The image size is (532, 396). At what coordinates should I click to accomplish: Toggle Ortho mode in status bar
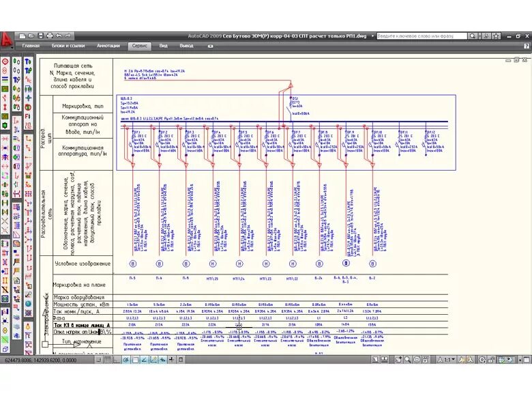click(117, 360)
